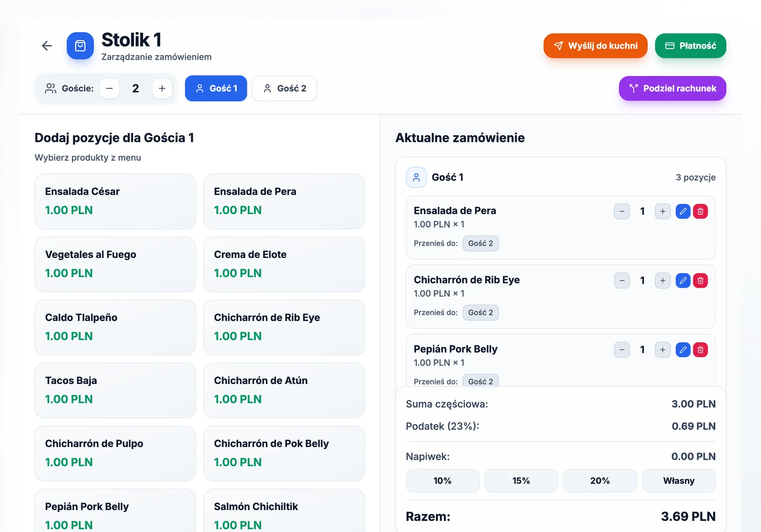Edit the Chicharrón de Rib Eye item
The height and width of the screenshot is (532, 761).
coord(683,280)
